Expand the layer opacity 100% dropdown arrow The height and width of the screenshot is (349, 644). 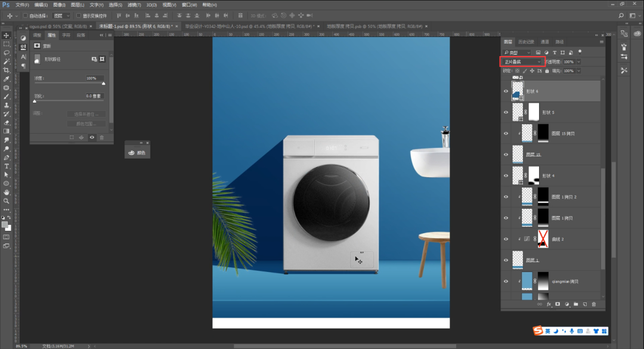[578, 61]
